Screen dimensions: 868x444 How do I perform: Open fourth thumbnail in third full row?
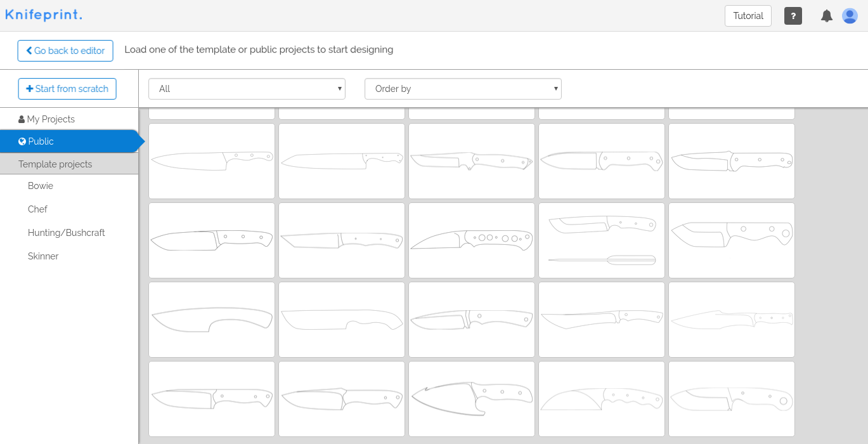point(602,320)
